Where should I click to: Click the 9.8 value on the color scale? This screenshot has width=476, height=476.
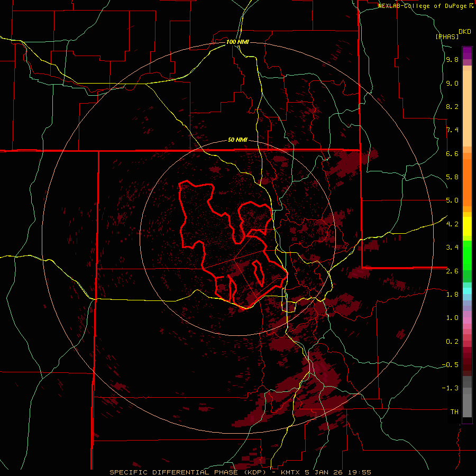point(452,60)
